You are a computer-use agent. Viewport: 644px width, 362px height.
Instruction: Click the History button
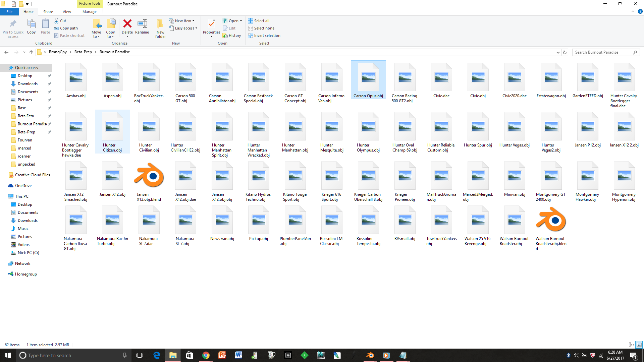coord(232,36)
